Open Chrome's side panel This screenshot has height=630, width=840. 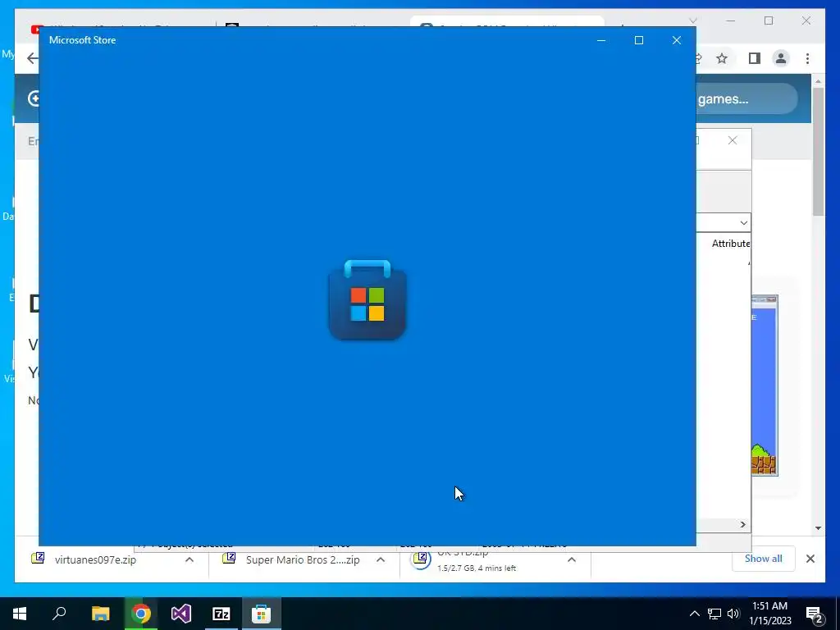click(x=755, y=58)
